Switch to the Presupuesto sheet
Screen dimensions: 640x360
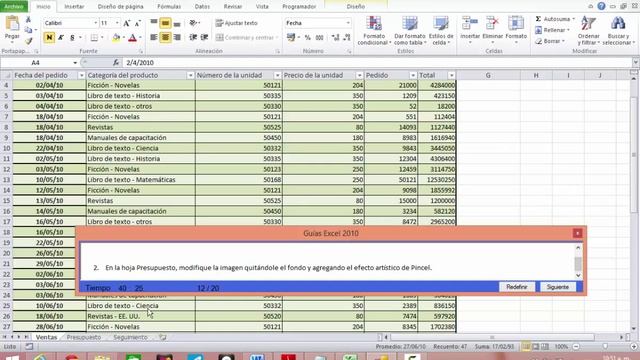point(84,337)
